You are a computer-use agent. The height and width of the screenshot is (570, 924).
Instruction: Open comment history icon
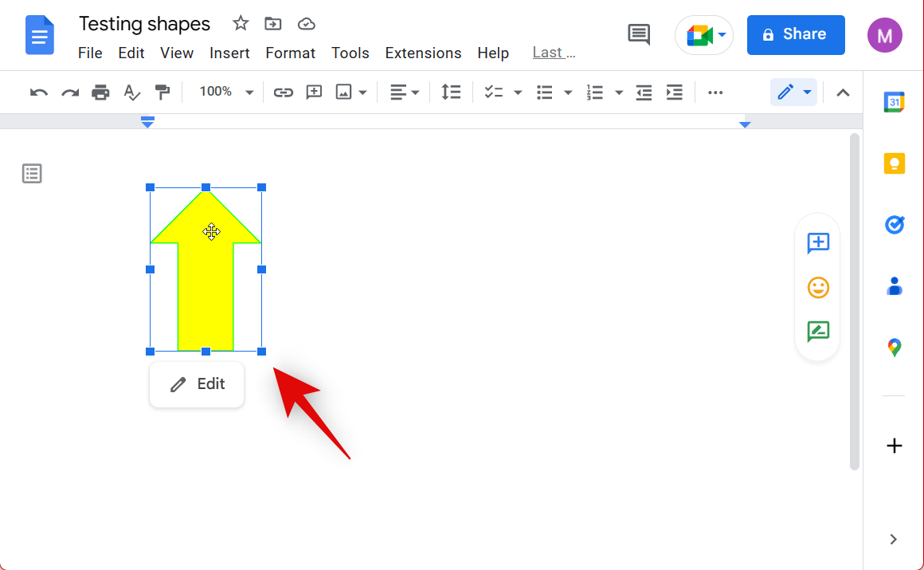coord(639,34)
